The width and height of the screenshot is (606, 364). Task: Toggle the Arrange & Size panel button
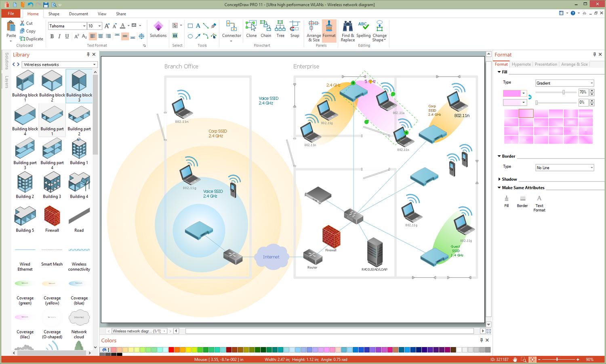[x=314, y=31]
